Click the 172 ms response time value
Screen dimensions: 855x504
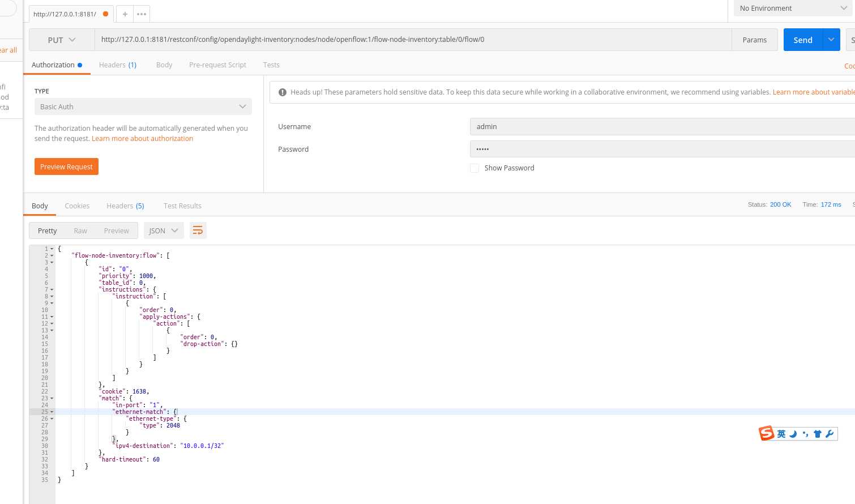831,204
